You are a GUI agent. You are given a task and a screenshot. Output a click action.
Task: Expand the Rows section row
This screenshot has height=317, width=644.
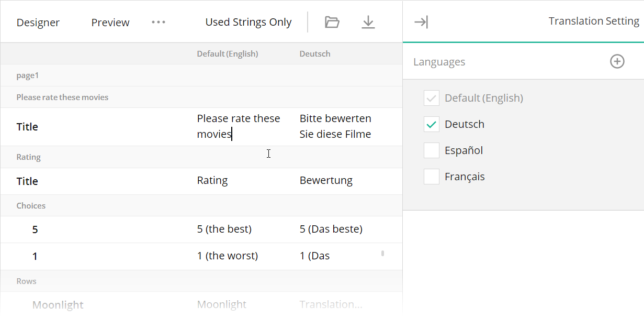pyautogui.click(x=26, y=281)
